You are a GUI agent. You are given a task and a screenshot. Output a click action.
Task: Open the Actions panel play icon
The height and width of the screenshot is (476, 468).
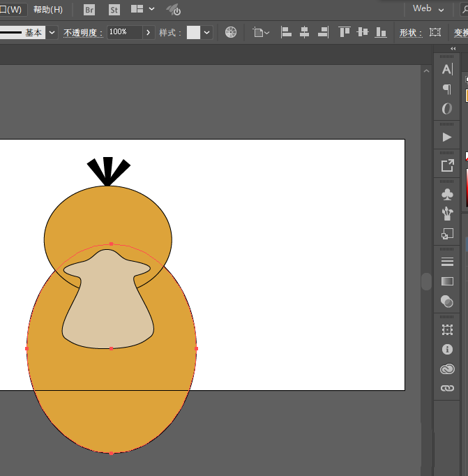point(447,137)
